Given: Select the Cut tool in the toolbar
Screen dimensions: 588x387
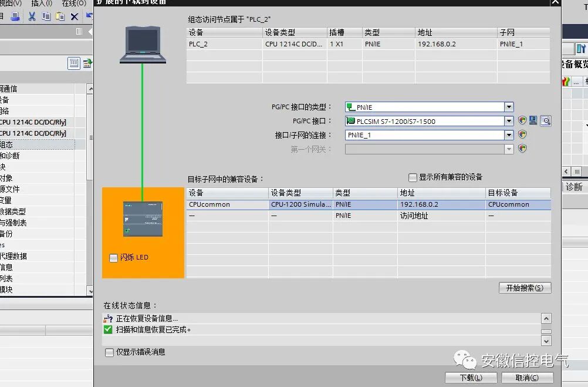Looking at the screenshot, I should 32,16.
